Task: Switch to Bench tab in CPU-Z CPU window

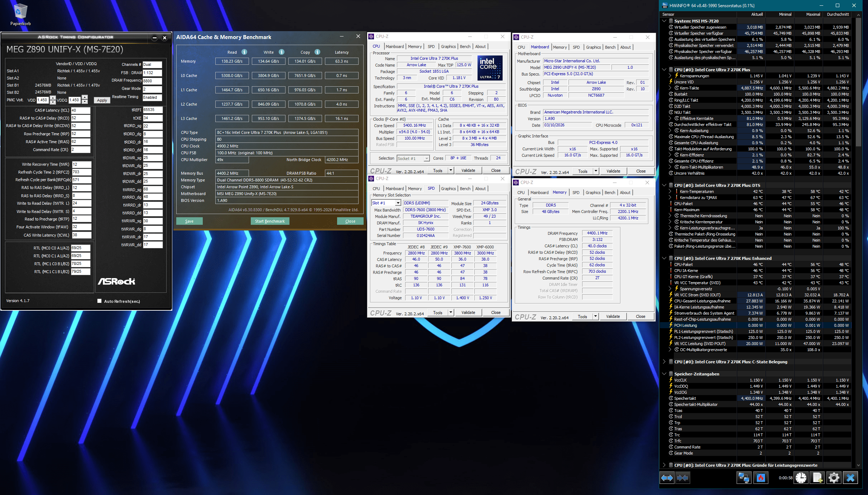Action: pyautogui.click(x=465, y=47)
